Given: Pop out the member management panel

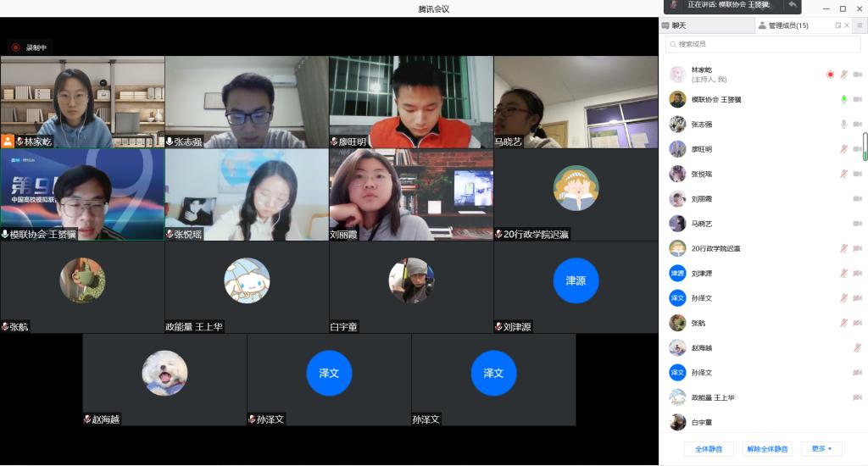Looking at the screenshot, I should pos(837,25).
